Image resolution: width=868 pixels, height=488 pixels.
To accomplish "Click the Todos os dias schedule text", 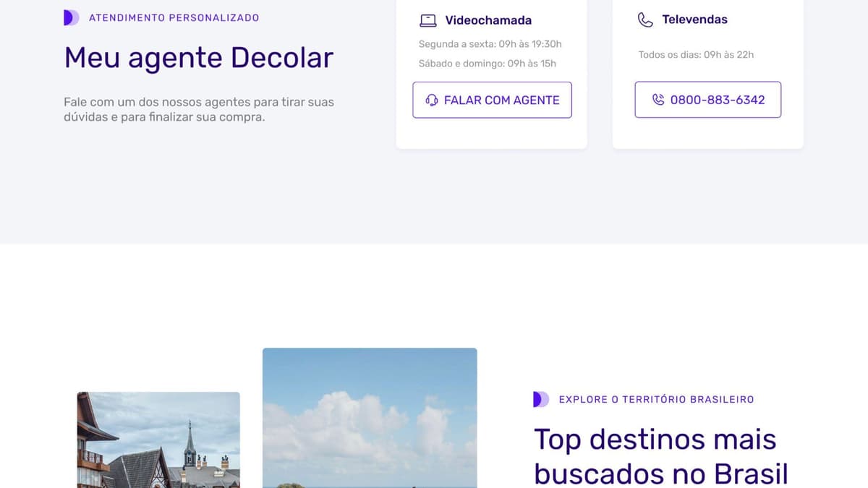I will click(x=696, y=54).
